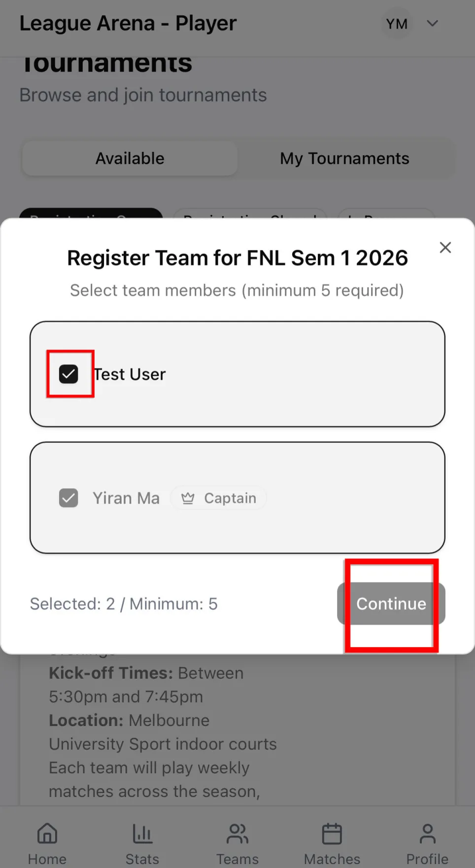The width and height of the screenshot is (475, 868).
Task: Open the Profile icon in the bottom bar
Action: pyautogui.click(x=427, y=838)
